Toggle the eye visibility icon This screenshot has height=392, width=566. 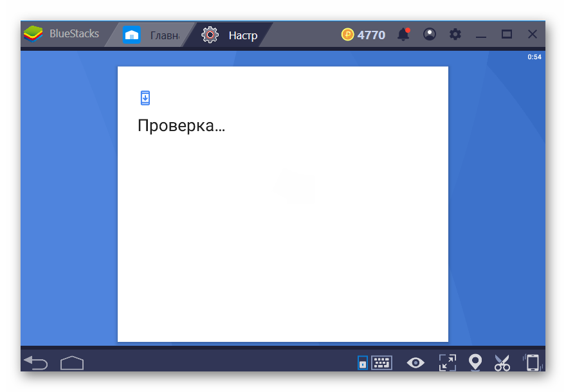415,363
